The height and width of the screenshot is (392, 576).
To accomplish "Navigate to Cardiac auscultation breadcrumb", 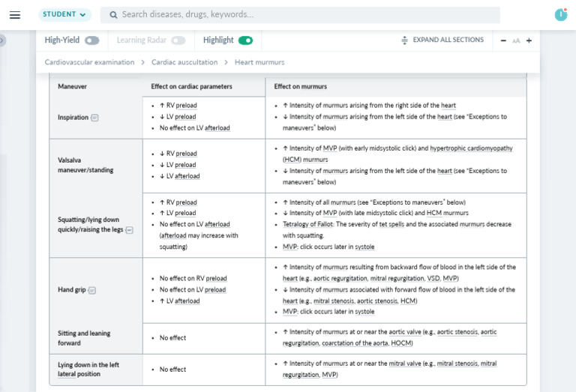I will click(184, 62).
